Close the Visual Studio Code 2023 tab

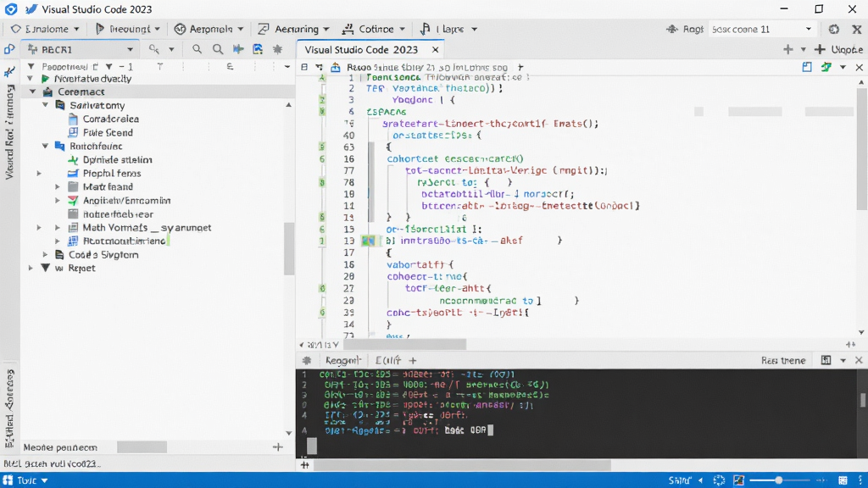[435, 50]
